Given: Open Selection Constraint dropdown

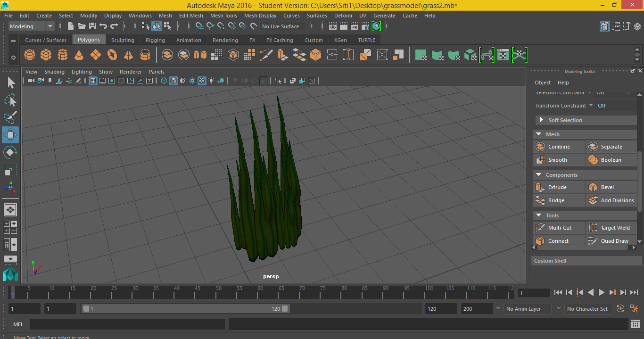Looking at the screenshot, I should click(589, 92).
